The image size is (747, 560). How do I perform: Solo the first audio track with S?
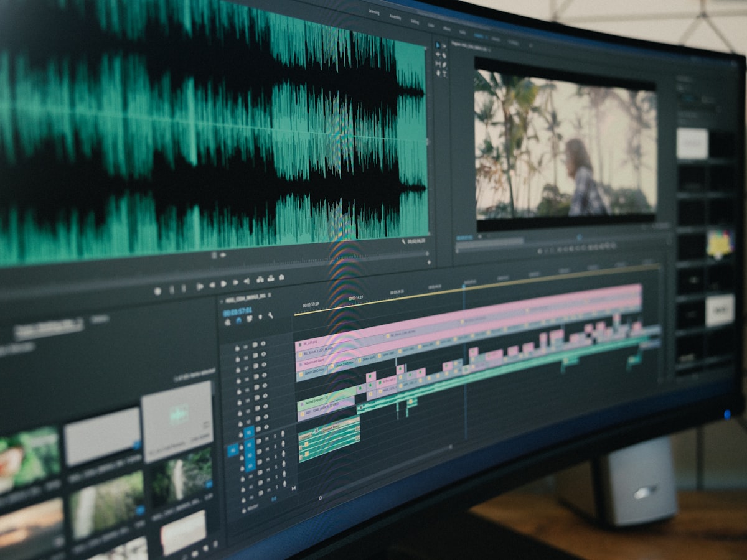(275, 437)
